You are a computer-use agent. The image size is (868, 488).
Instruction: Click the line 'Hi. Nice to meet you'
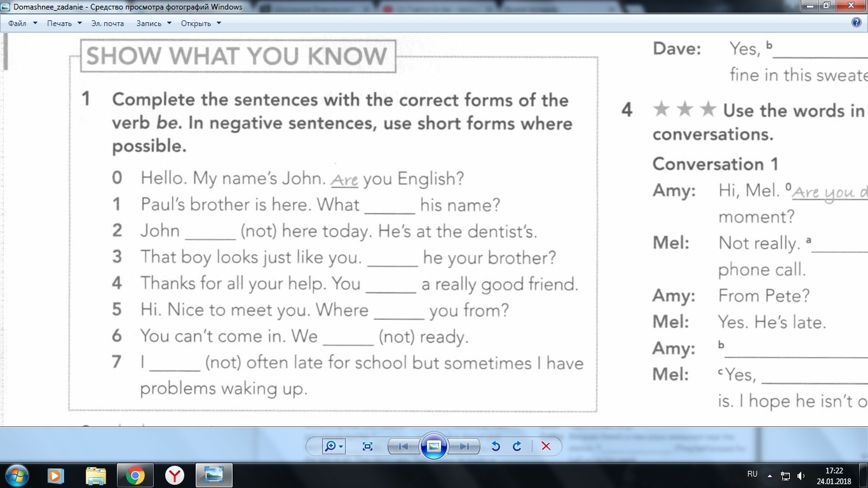click(x=225, y=310)
